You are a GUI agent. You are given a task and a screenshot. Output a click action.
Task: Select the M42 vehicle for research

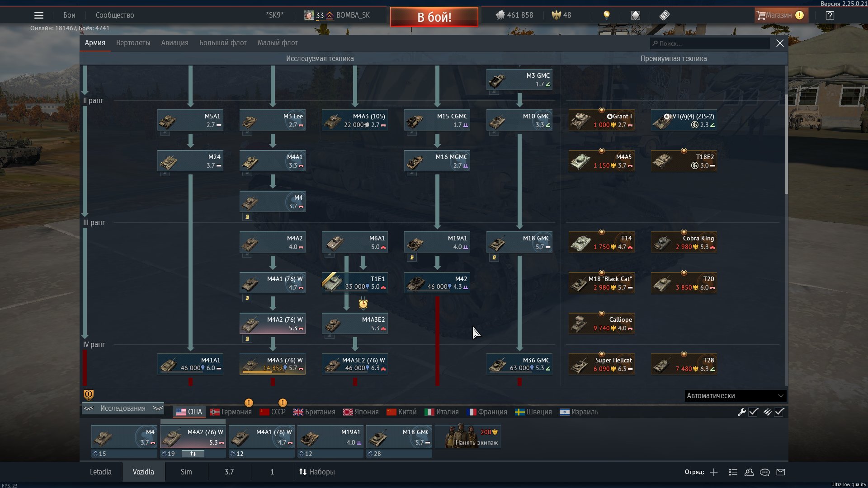coord(437,283)
